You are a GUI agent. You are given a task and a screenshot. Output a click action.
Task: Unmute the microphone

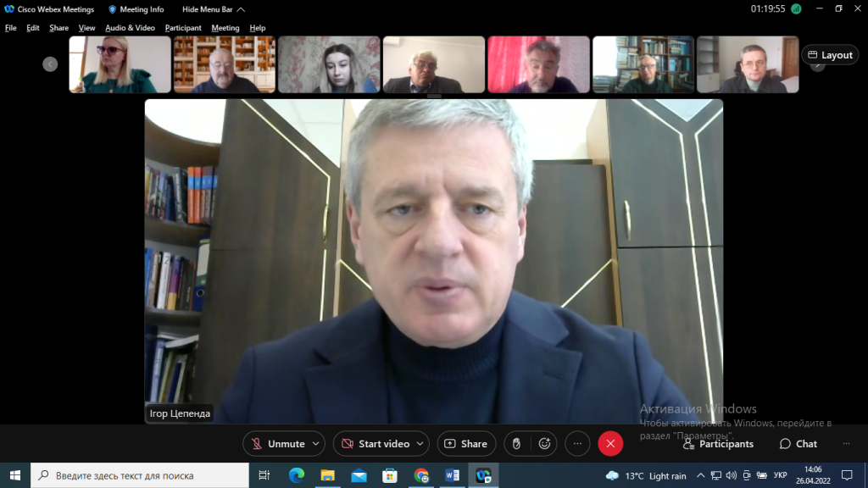click(277, 444)
